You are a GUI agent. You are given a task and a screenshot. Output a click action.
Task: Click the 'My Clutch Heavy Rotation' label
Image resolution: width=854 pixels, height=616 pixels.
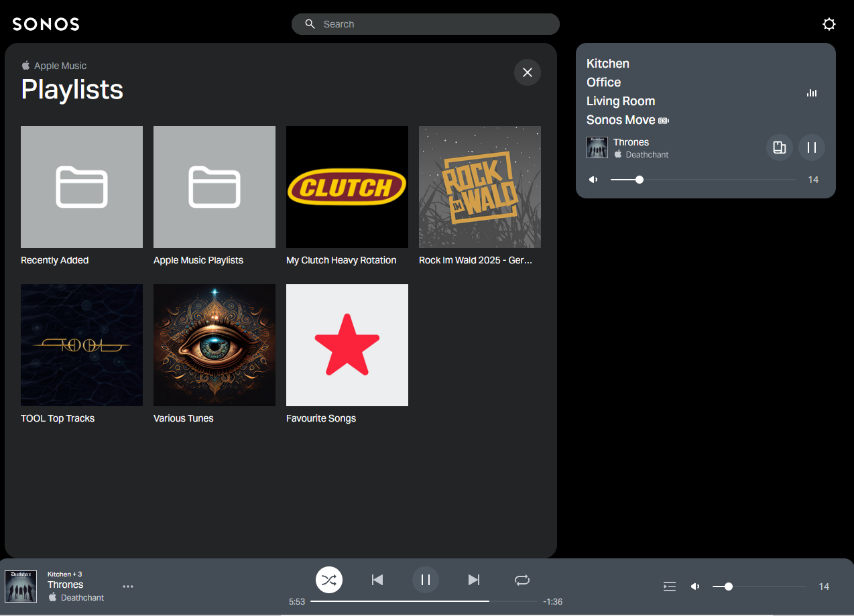tap(341, 260)
